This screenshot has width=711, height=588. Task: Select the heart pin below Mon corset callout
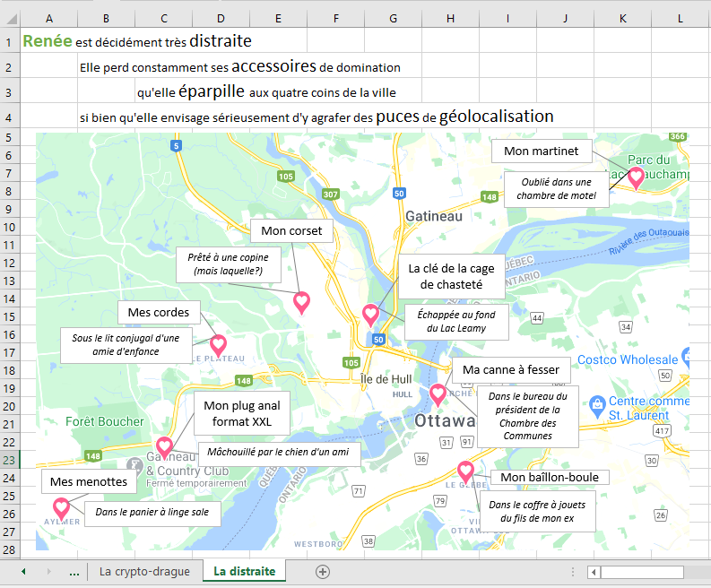coord(302,301)
